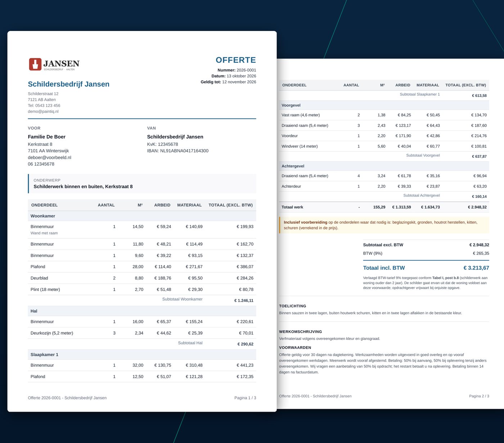
Task: Click the date 13 oktober 2026
Action: click(242, 76)
